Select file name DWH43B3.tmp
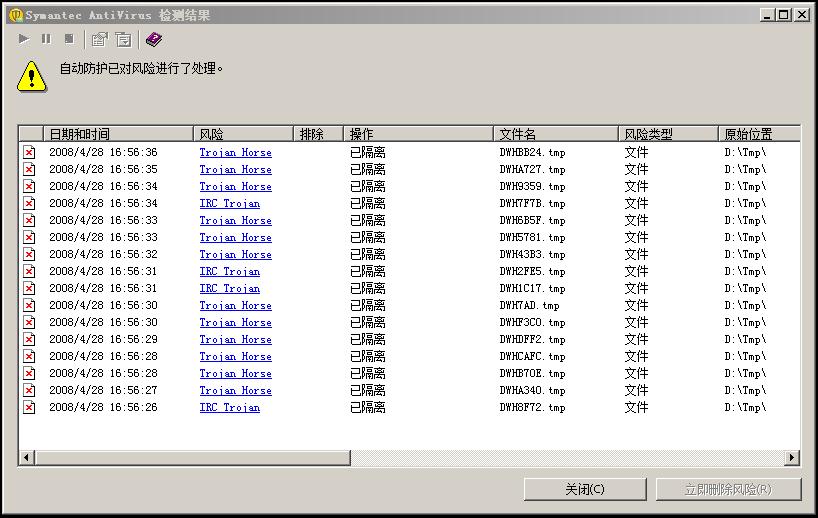 533,255
